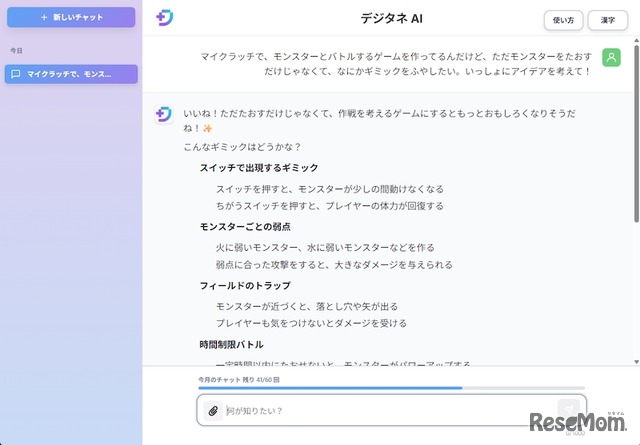Click the line プレイヤーも気をつけないとダメージを受ける
640x445 pixels.
(311, 323)
